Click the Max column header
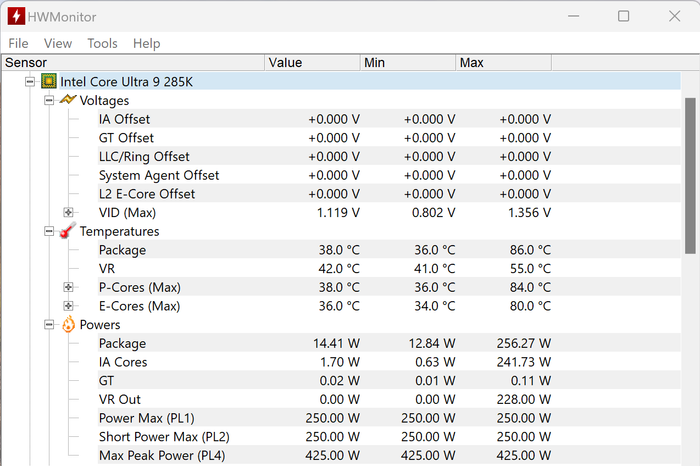 [x=504, y=62]
